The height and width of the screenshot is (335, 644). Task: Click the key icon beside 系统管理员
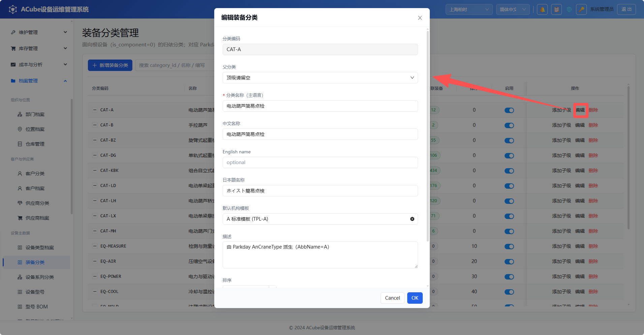[x=581, y=9]
